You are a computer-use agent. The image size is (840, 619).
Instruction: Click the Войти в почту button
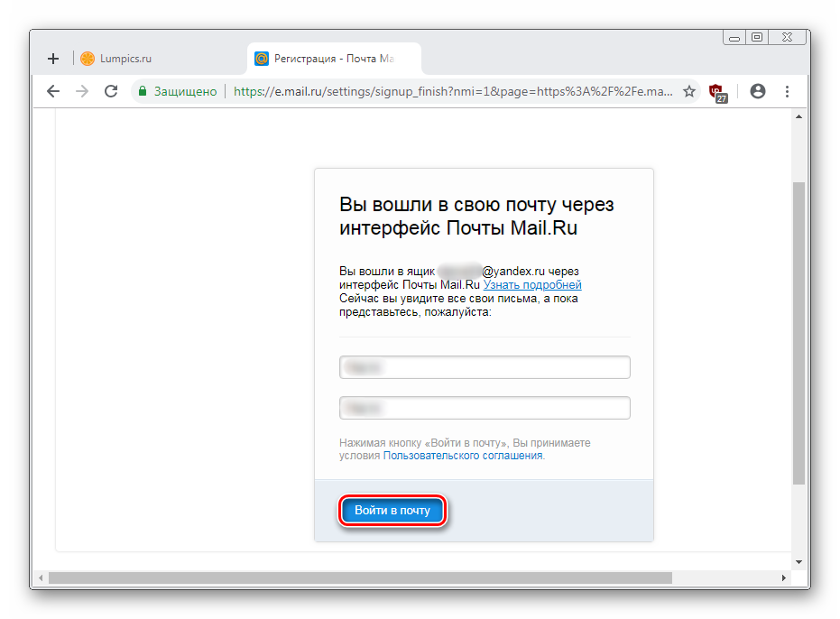pos(392,510)
